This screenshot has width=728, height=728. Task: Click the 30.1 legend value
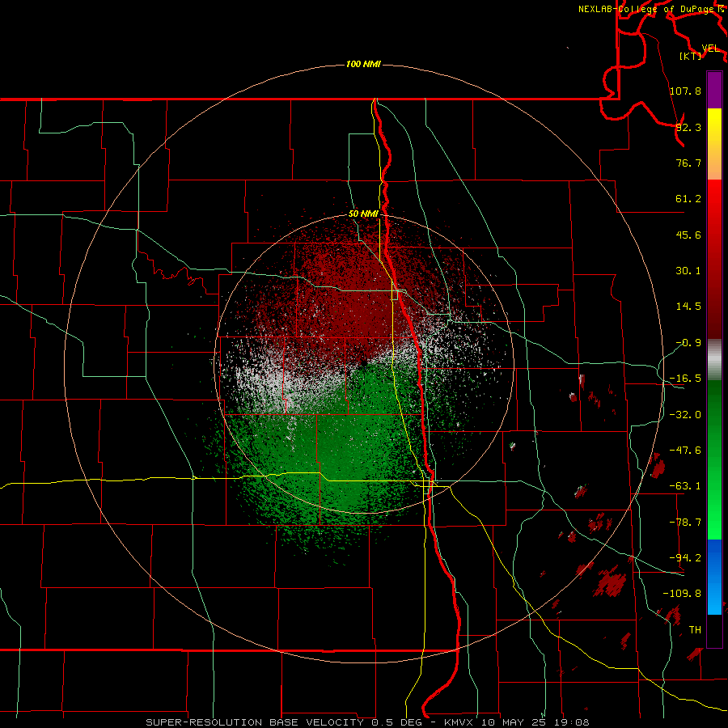[x=688, y=271]
